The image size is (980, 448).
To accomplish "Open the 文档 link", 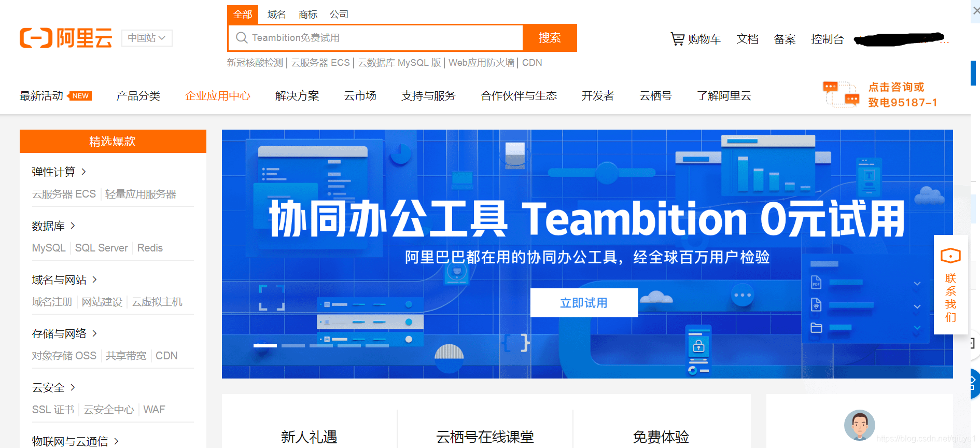I will pos(747,39).
